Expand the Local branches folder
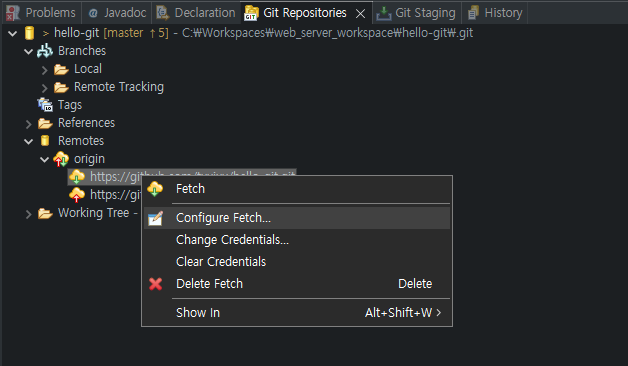628x366 pixels. point(44,70)
